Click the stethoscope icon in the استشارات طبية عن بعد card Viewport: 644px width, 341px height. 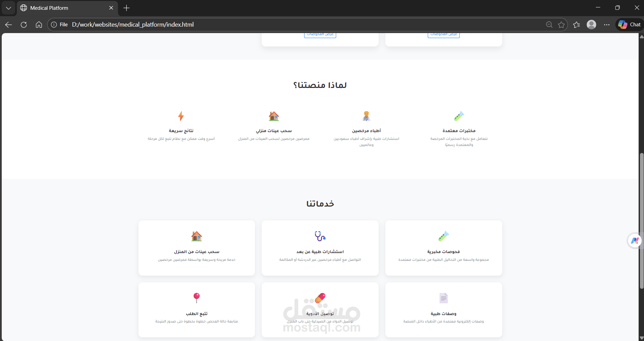point(320,236)
